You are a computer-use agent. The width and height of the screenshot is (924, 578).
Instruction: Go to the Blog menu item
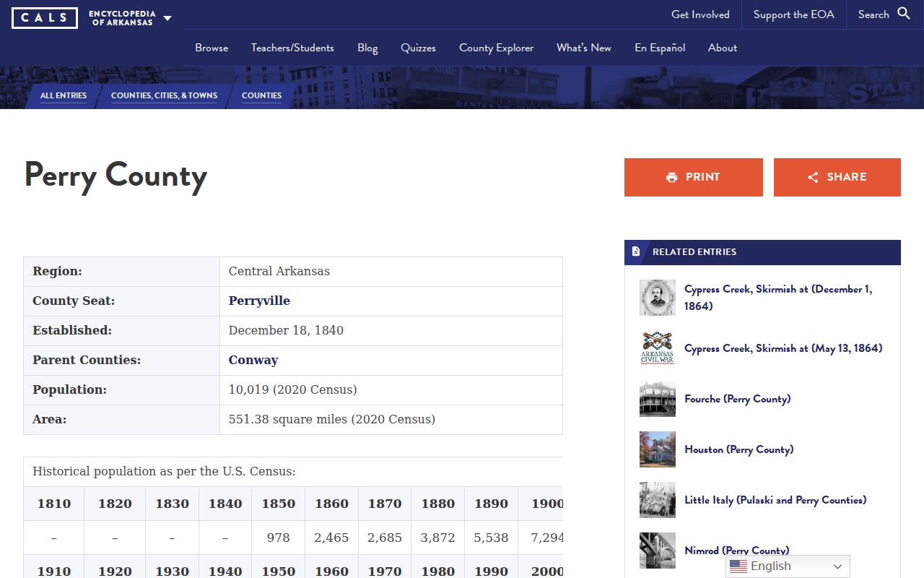click(x=367, y=48)
